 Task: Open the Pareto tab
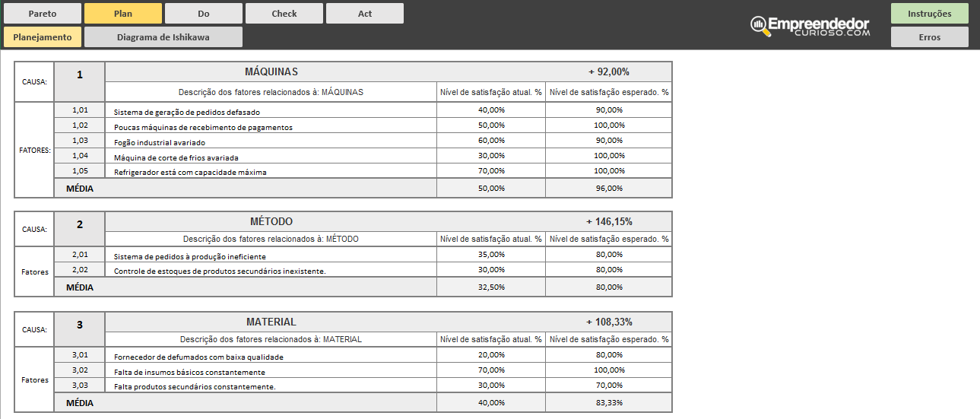coord(42,14)
